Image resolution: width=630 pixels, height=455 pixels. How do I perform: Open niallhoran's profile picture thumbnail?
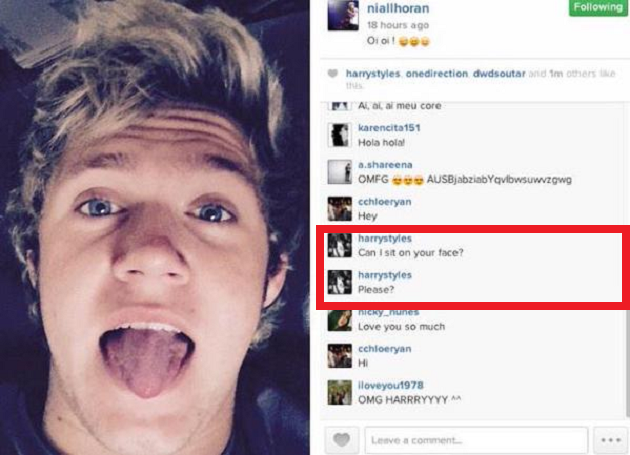coord(343,15)
